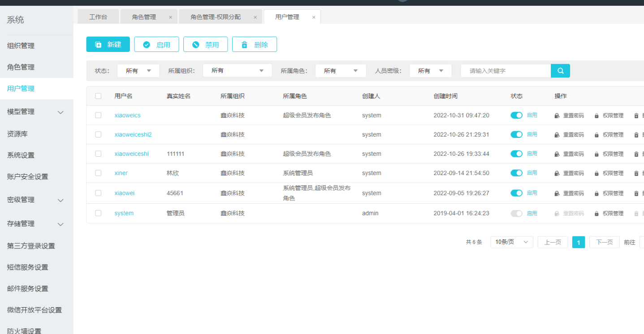Expand the 模型管理 sidebar menu
The width and height of the screenshot is (644, 334).
61,112
